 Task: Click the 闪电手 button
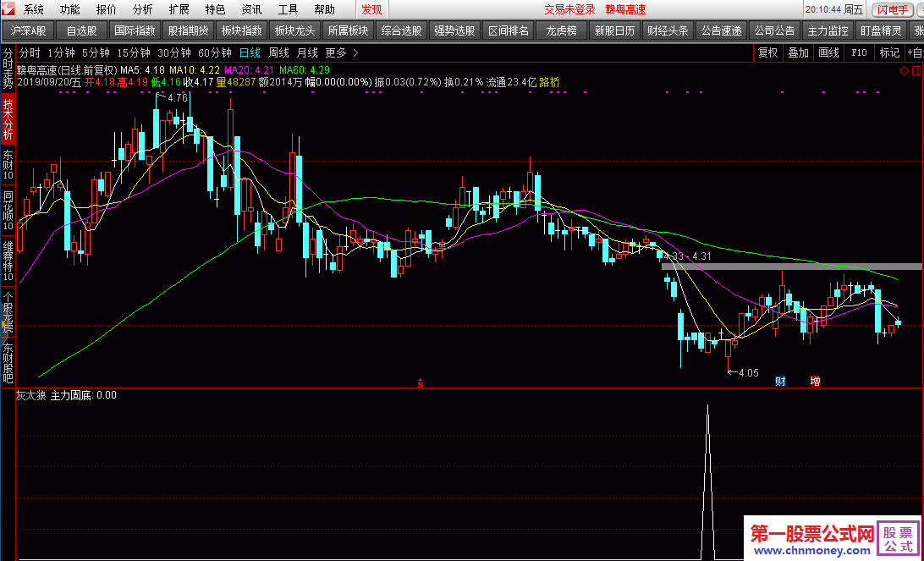pos(892,9)
